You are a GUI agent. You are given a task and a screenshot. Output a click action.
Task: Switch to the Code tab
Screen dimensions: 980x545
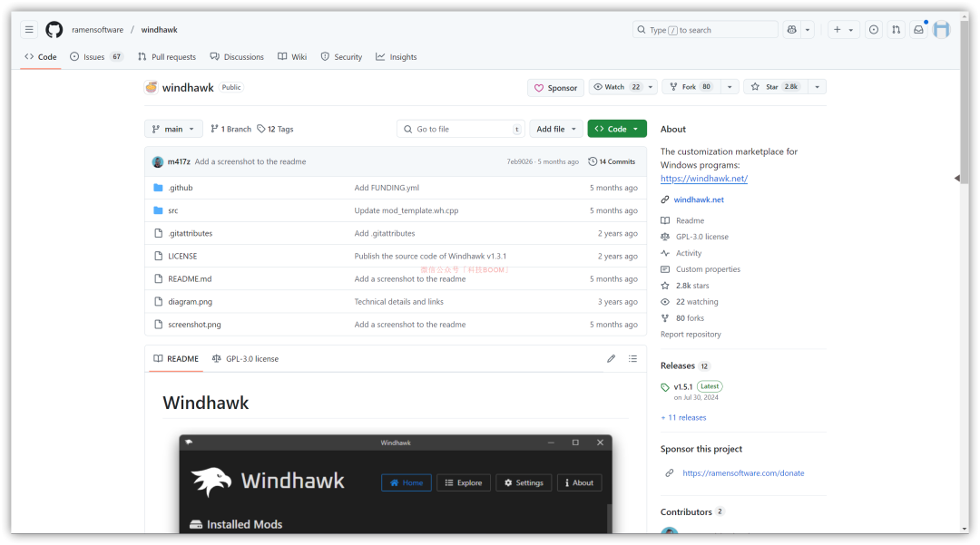coord(41,57)
